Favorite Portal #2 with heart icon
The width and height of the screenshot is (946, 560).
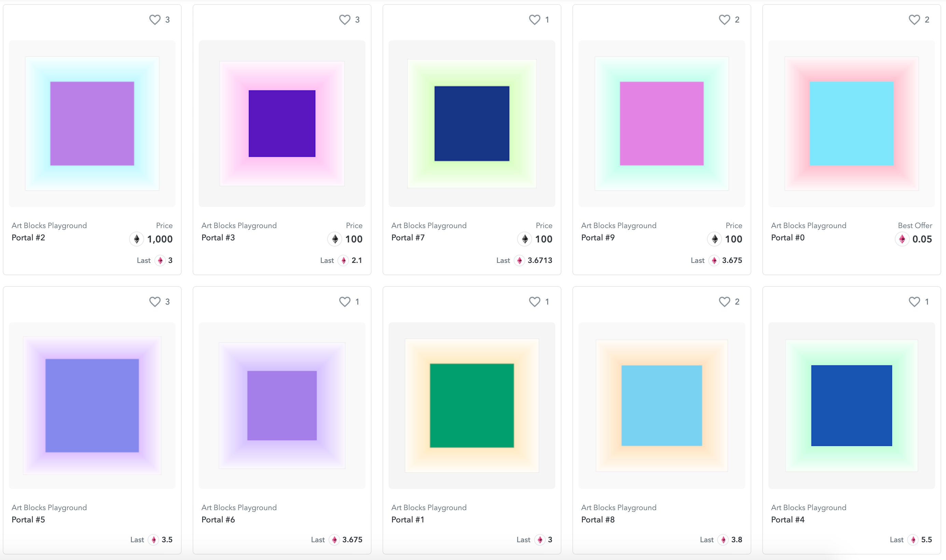155,19
